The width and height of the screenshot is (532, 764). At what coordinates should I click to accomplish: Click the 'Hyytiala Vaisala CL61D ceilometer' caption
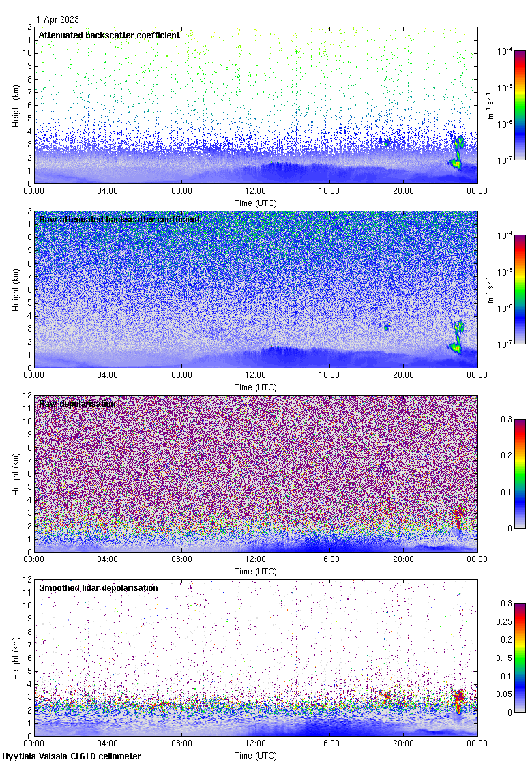[72, 756]
